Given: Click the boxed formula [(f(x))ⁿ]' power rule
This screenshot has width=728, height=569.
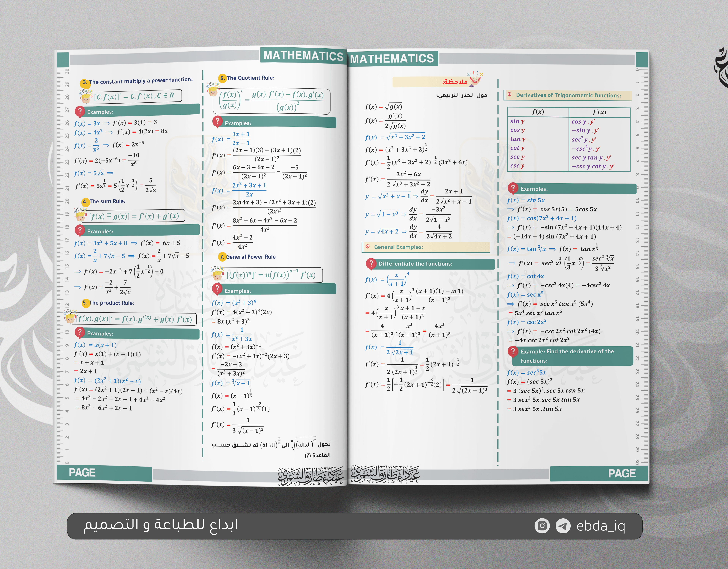Looking at the screenshot, I should 270,275.
